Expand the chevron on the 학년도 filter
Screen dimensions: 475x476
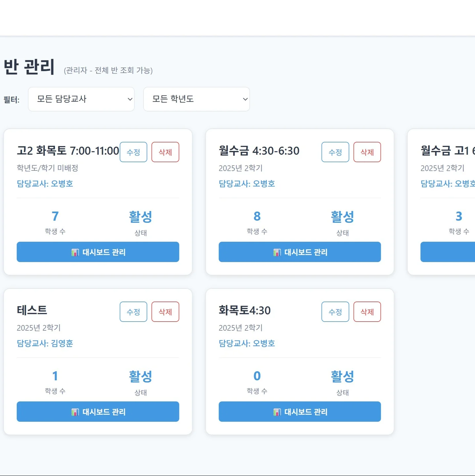(244, 99)
